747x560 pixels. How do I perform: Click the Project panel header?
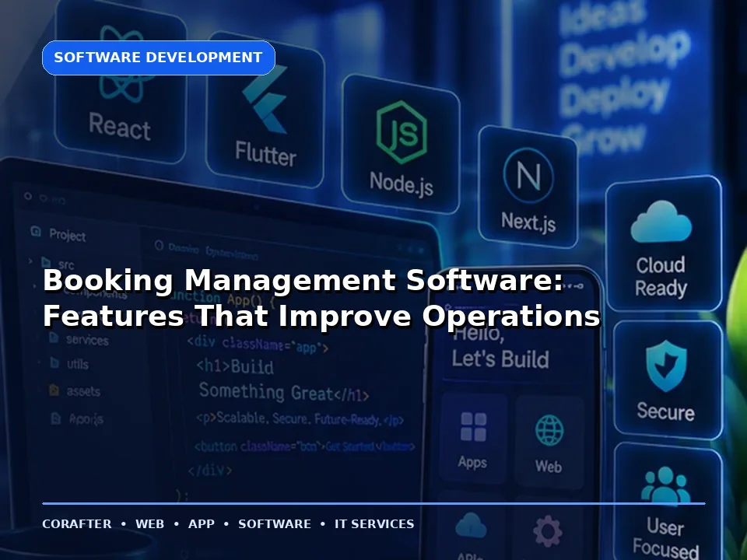coord(58,234)
